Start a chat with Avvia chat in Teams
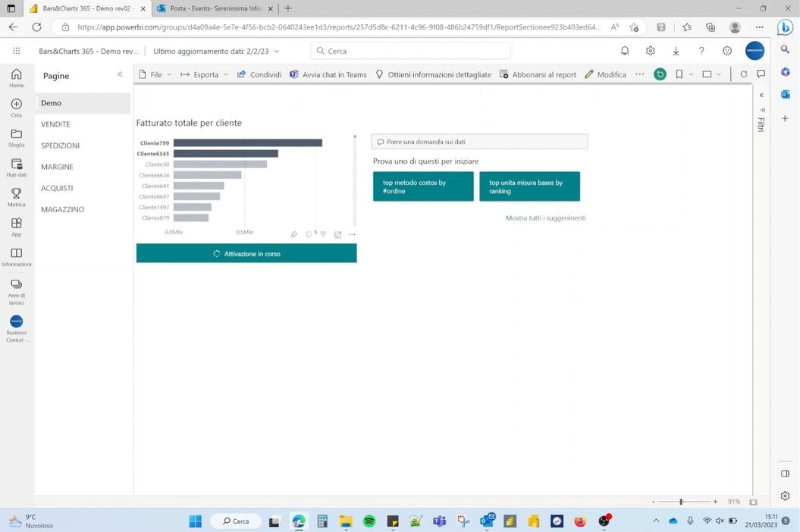The image size is (800, 532). [x=328, y=74]
